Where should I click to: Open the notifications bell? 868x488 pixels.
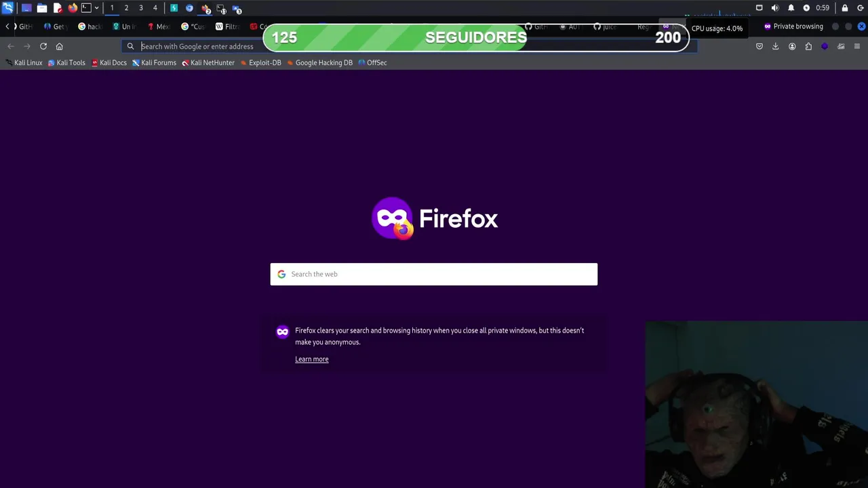791,8
